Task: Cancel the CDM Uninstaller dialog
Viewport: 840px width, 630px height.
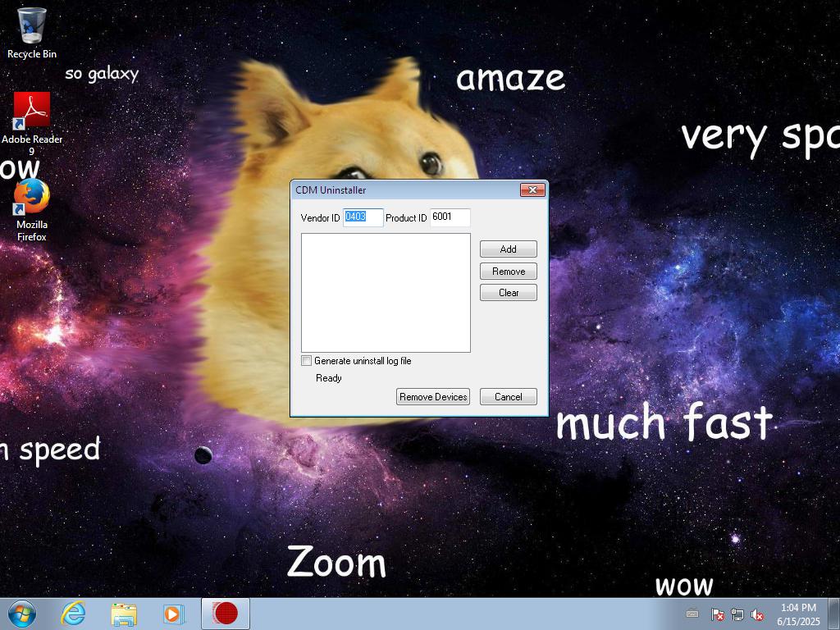Action: pos(509,396)
